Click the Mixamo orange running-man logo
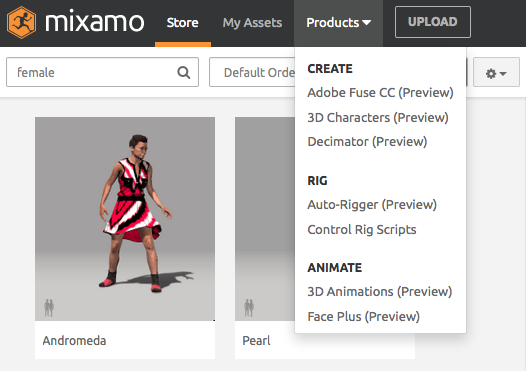 tap(21, 22)
